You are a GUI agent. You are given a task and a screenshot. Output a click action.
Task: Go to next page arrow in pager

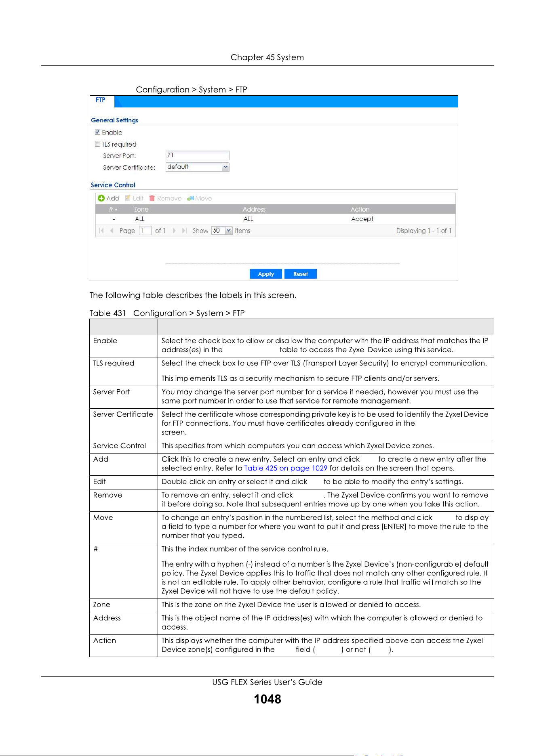click(x=174, y=231)
